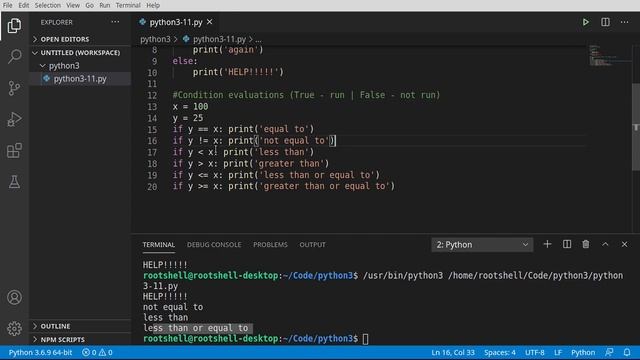Expand the Outline section
The image size is (640, 360).
click(80, 326)
